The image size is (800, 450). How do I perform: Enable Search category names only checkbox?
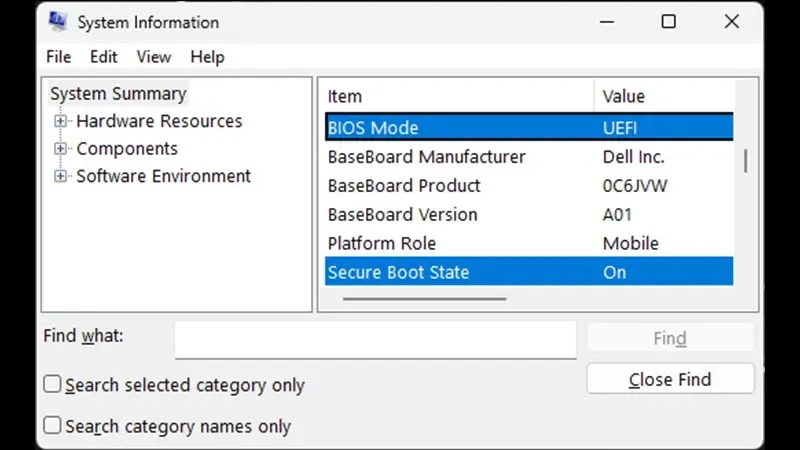coord(52,426)
